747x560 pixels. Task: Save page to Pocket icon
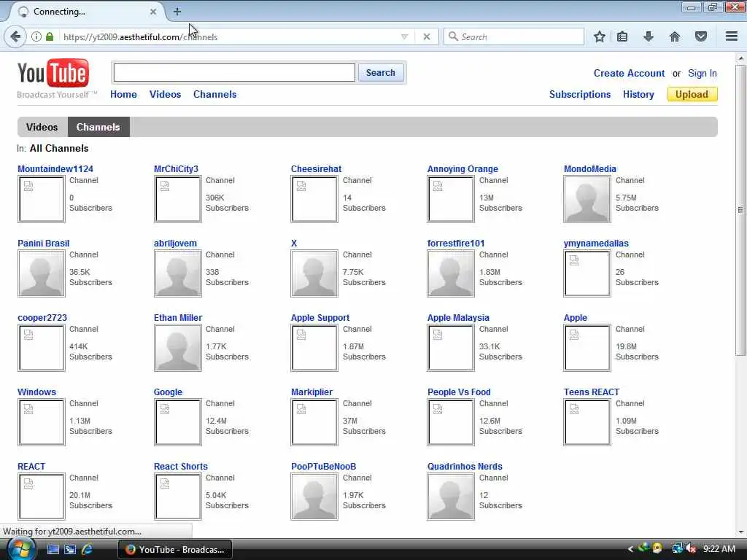click(x=701, y=36)
